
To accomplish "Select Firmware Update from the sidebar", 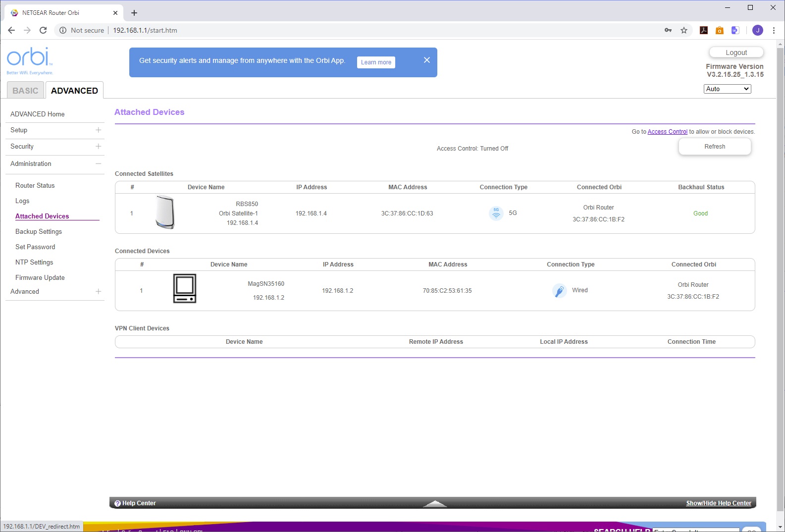I will tap(40, 277).
